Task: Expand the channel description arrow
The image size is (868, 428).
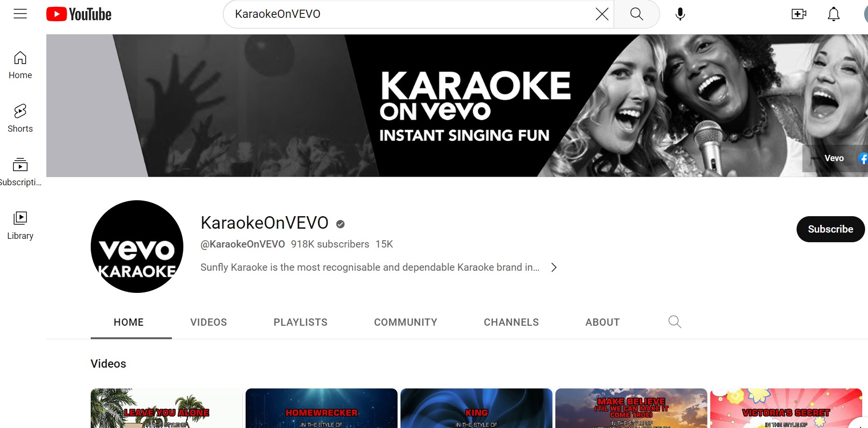Action: pos(554,267)
